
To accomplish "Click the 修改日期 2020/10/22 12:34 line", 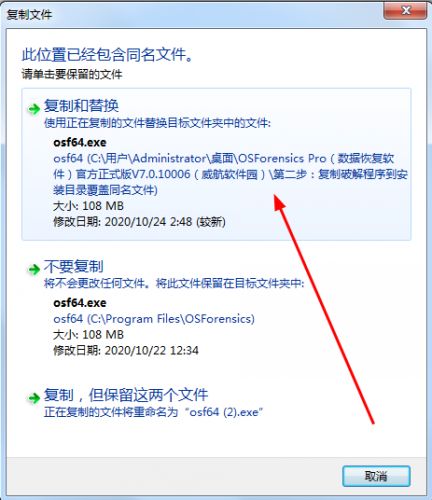I will coord(126,350).
